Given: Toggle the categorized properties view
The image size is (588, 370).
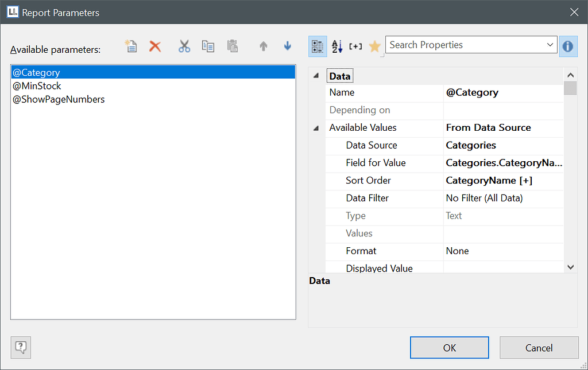Looking at the screenshot, I should (x=318, y=46).
